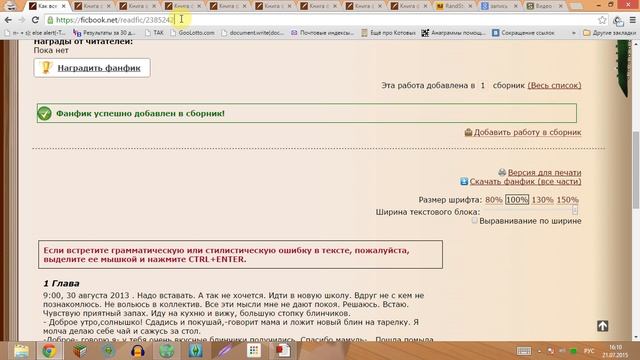Set font size to 100%
This screenshot has height=360, width=640.
pos(517,200)
